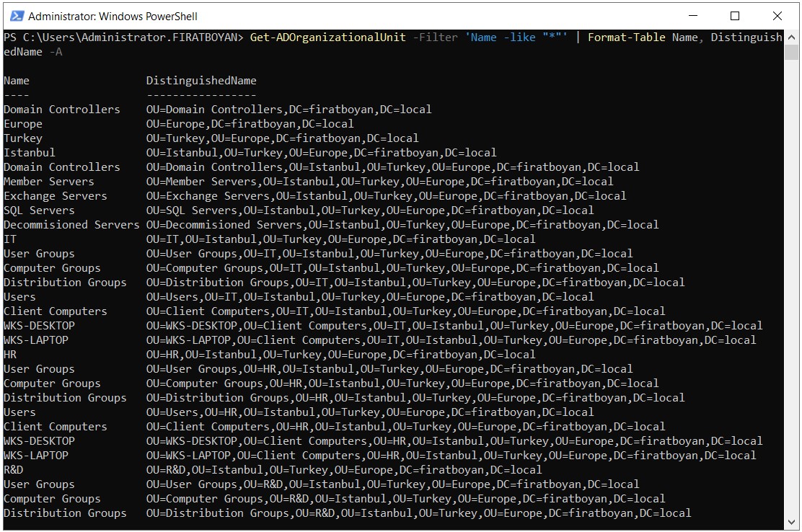Click the Member Servers name entry

[48, 182]
